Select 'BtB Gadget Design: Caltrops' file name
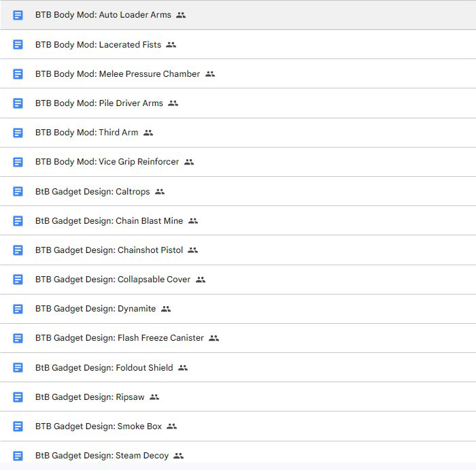The image size is (476, 470). pyautogui.click(x=92, y=192)
